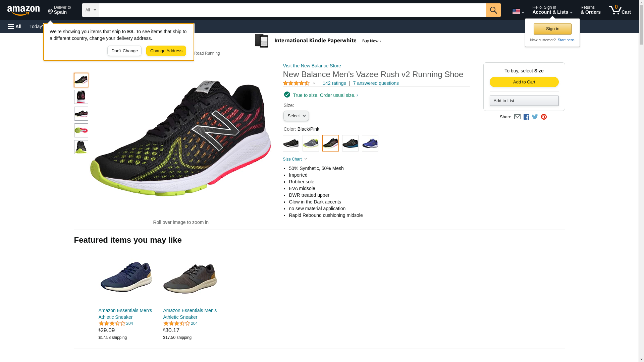Open Returns & Orders

point(590,10)
